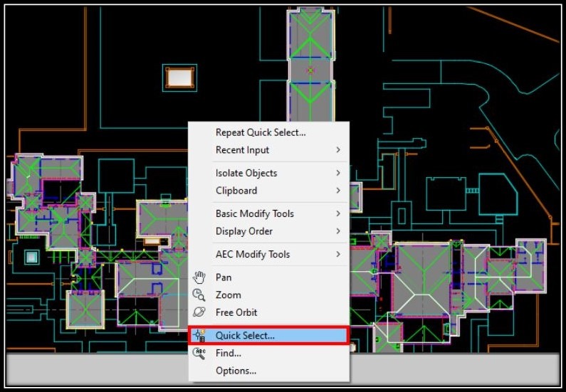Click the Find ABC magnifier icon
Viewport: 566px width, 392px height.
[x=199, y=353]
